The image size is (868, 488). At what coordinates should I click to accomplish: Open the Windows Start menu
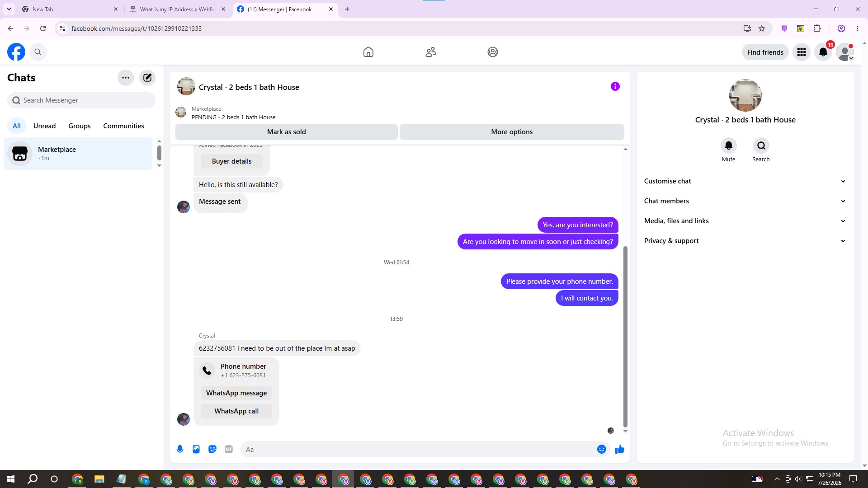(x=11, y=479)
